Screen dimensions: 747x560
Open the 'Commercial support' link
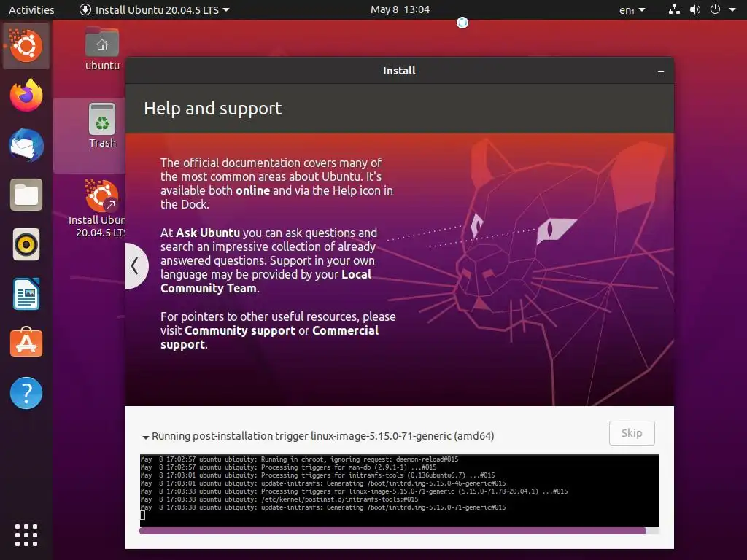270,337
